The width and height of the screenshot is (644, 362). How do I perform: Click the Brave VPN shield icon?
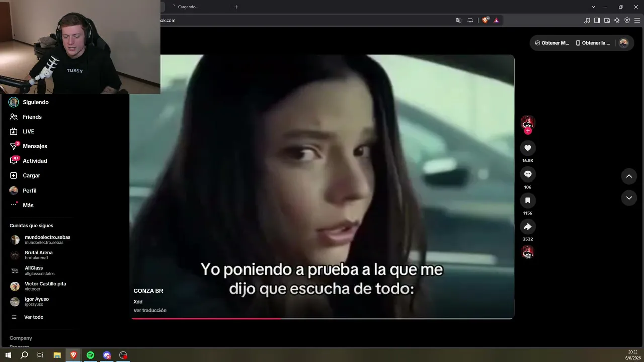[x=627, y=20]
